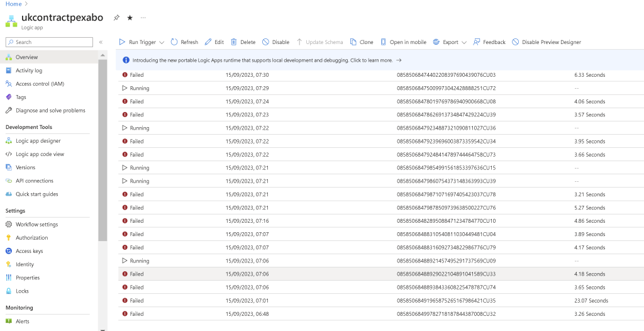Go to Home breadcrumb

[13, 4]
